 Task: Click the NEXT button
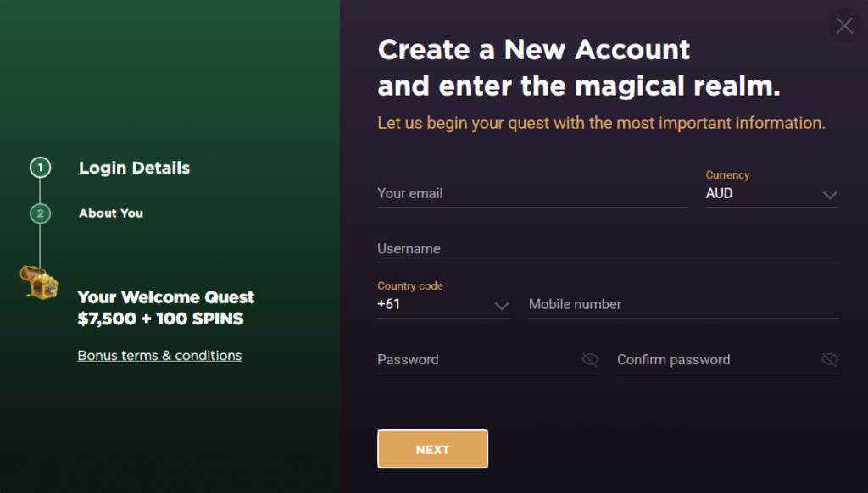pos(433,449)
